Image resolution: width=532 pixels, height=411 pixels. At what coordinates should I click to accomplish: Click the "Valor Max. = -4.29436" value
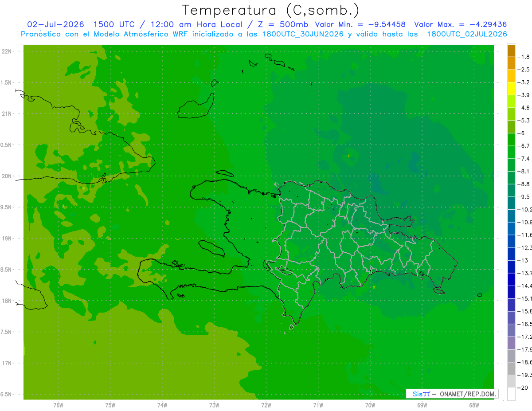[460, 24]
